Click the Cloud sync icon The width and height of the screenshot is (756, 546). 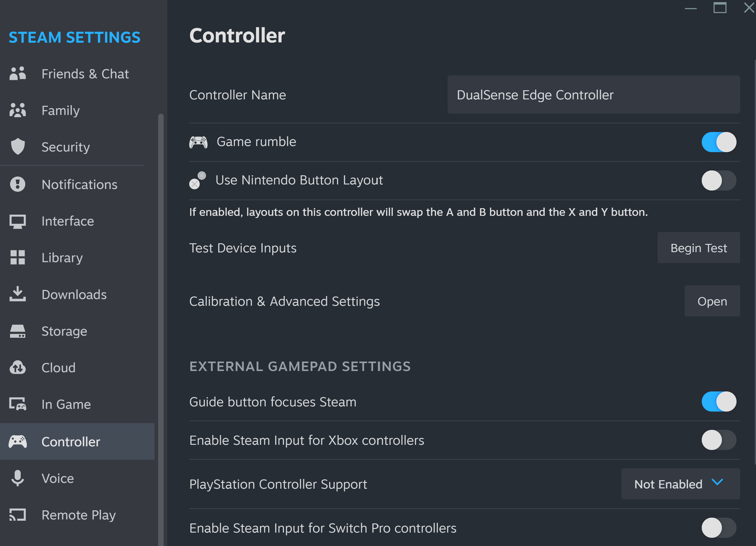17,368
